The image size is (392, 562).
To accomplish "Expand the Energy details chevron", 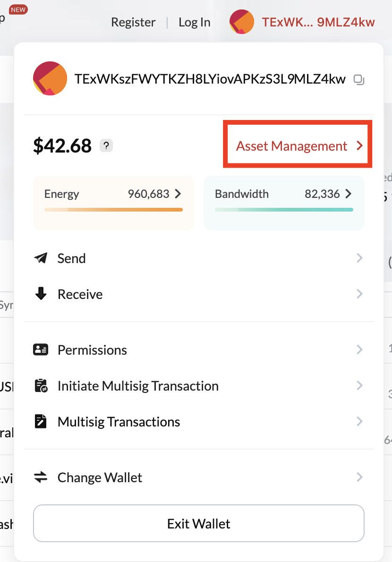I will [x=178, y=194].
